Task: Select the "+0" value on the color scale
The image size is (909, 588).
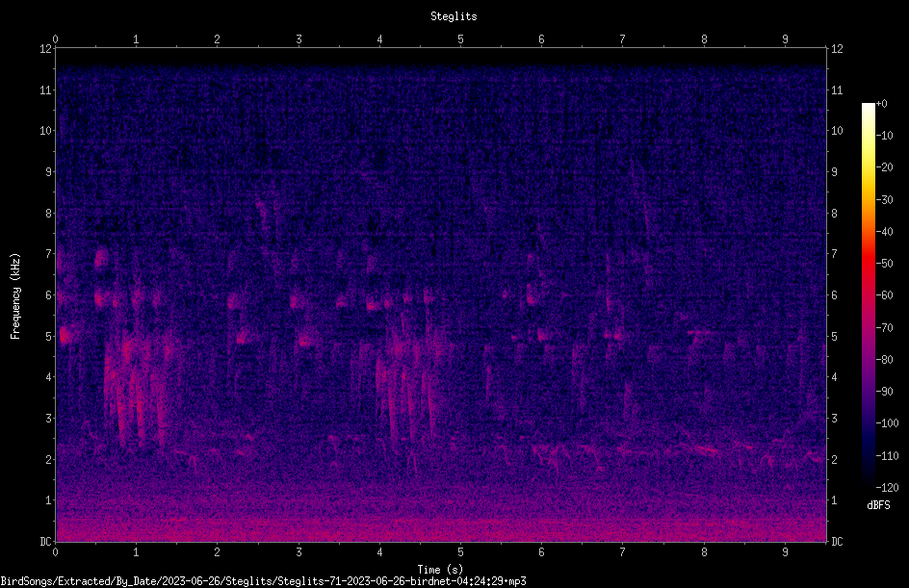Action: click(x=881, y=104)
